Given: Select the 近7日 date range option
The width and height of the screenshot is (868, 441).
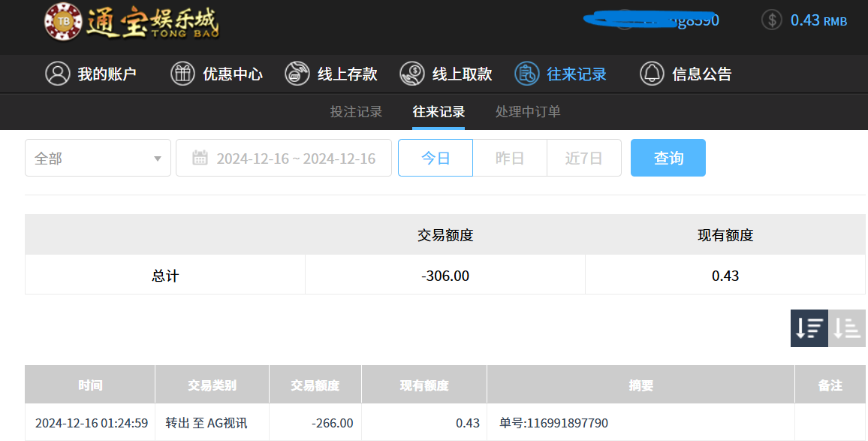Looking at the screenshot, I should click(584, 158).
